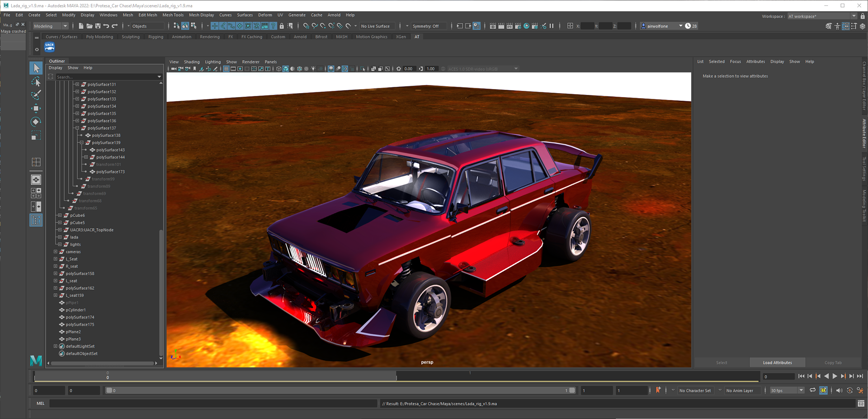868x419 pixels.
Task: Click the New Scene icon
Action: (81, 26)
